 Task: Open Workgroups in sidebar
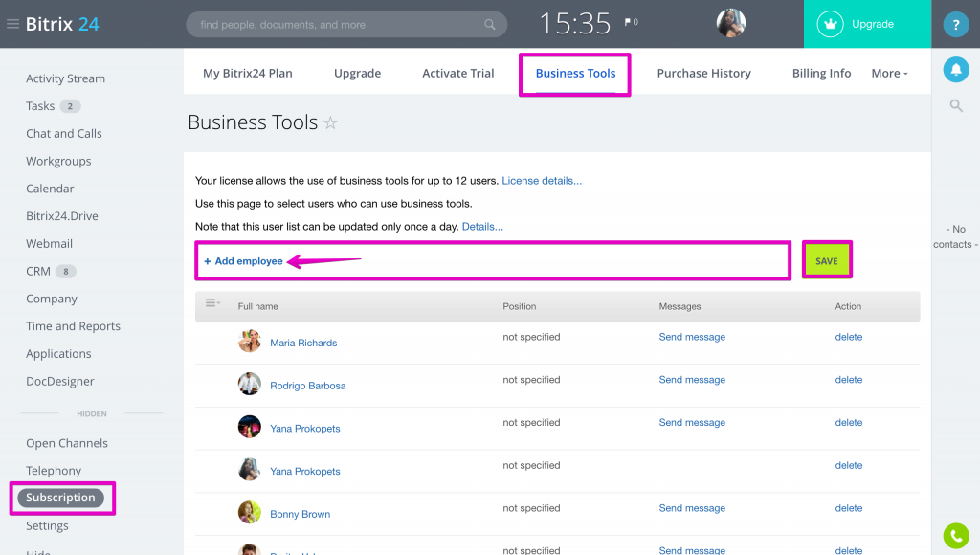pyautogui.click(x=58, y=162)
